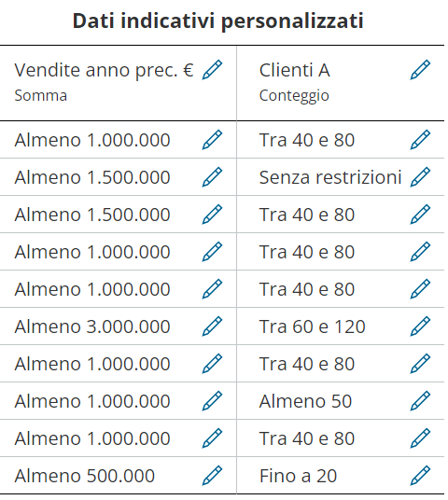Select the Almeno 50 cell text
This screenshot has width=448, height=500.
click(305, 401)
